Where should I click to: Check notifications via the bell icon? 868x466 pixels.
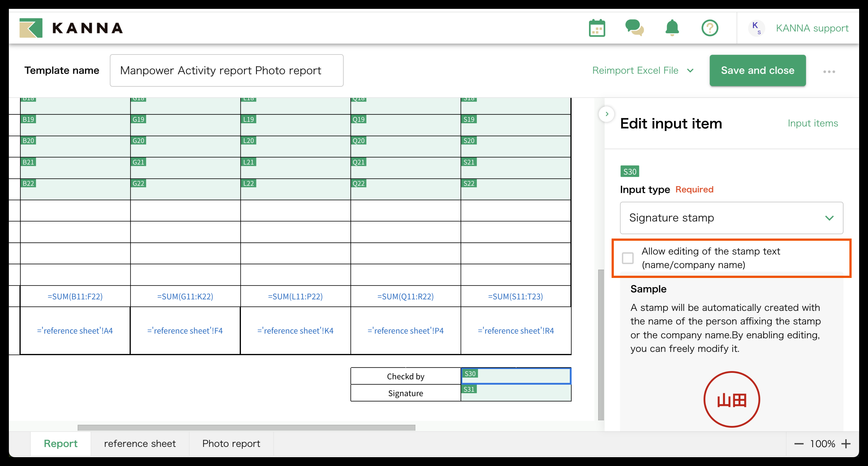point(672,28)
